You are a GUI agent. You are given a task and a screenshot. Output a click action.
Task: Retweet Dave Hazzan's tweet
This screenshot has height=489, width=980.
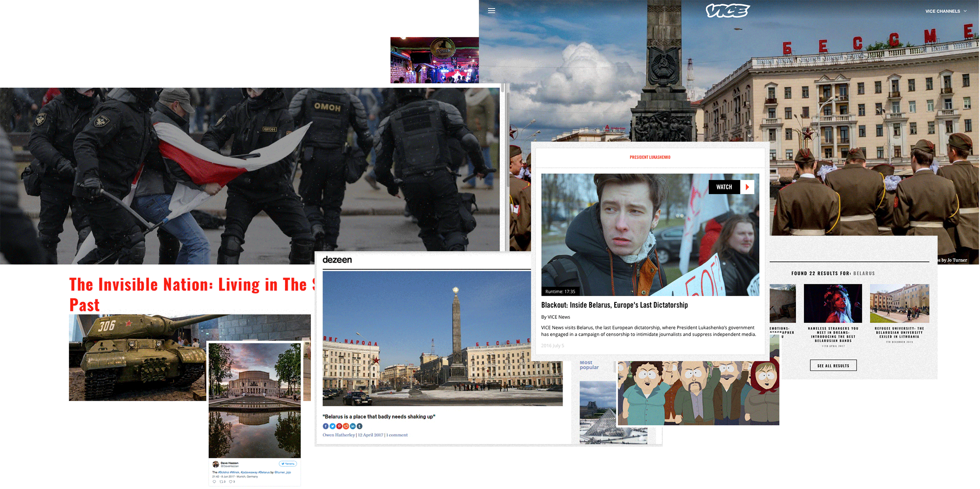[x=222, y=481]
